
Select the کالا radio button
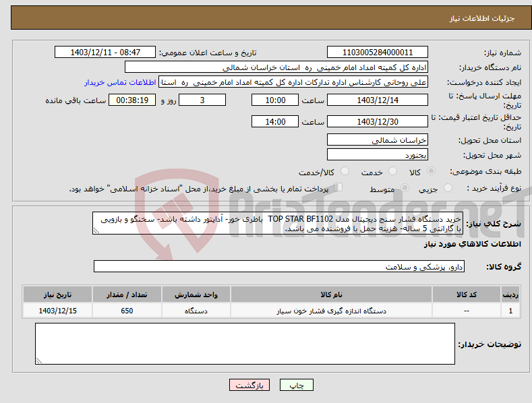tap(432, 171)
